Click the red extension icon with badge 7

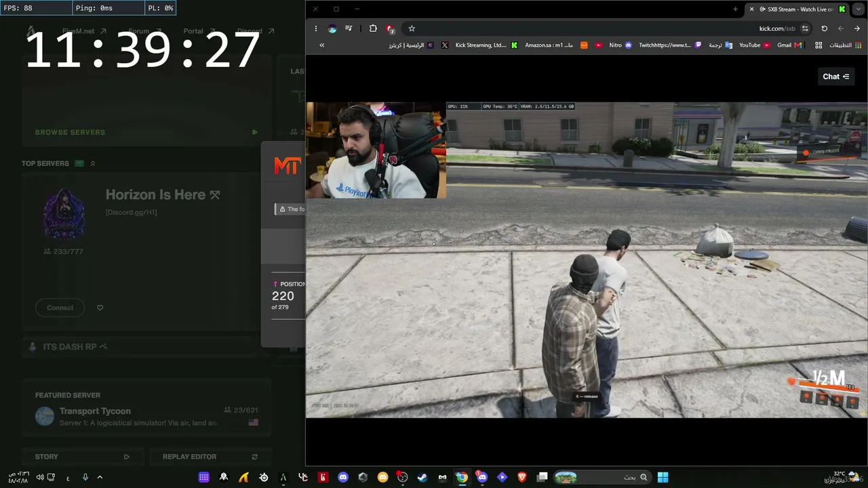pos(390,28)
